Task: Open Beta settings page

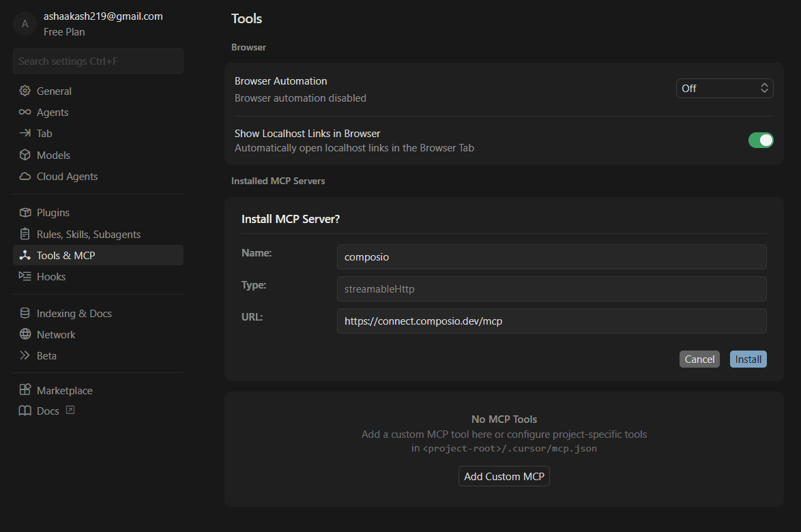Action: point(98,355)
